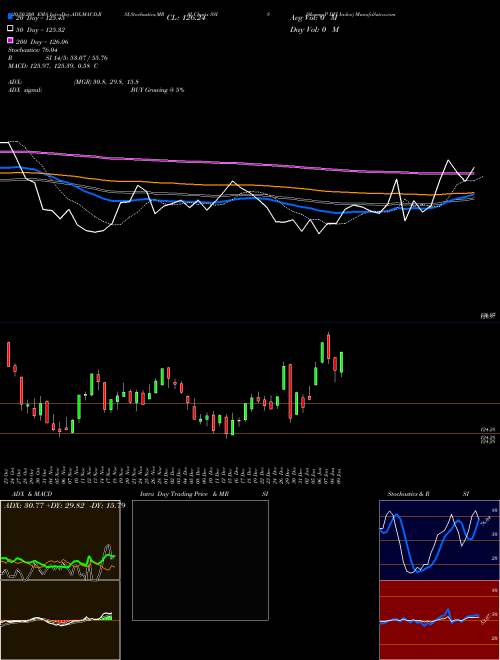Click the first red candlestick on the price chart
The image size is (500, 660).
pyautogui.click(x=8, y=354)
